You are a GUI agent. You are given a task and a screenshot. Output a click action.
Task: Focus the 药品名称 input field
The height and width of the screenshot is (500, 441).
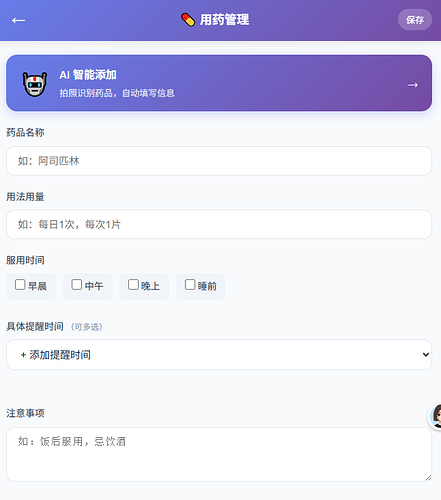coord(219,161)
